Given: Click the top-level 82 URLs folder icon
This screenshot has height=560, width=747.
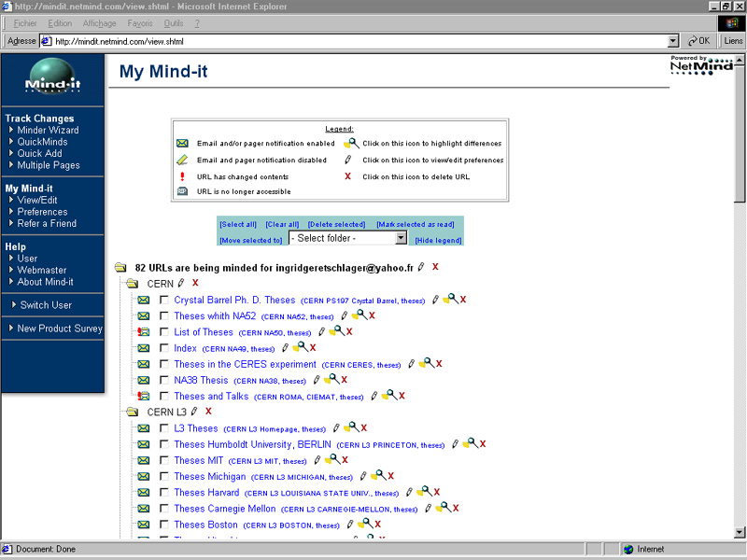Looking at the screenshot, I should pyautogui.click(x=120, y=268).
